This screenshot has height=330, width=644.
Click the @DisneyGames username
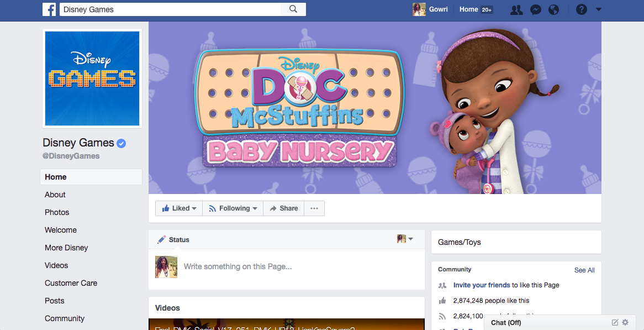coord(71,156)
